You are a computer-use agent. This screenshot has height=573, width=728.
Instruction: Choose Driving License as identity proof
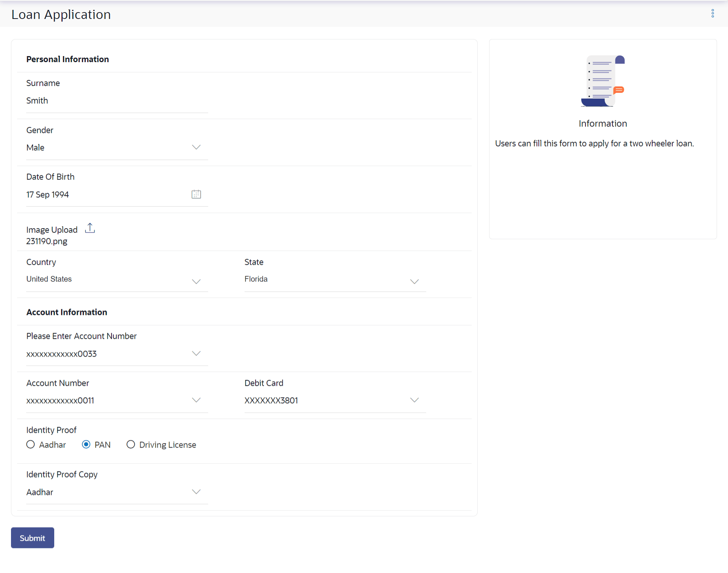(131, 445)
